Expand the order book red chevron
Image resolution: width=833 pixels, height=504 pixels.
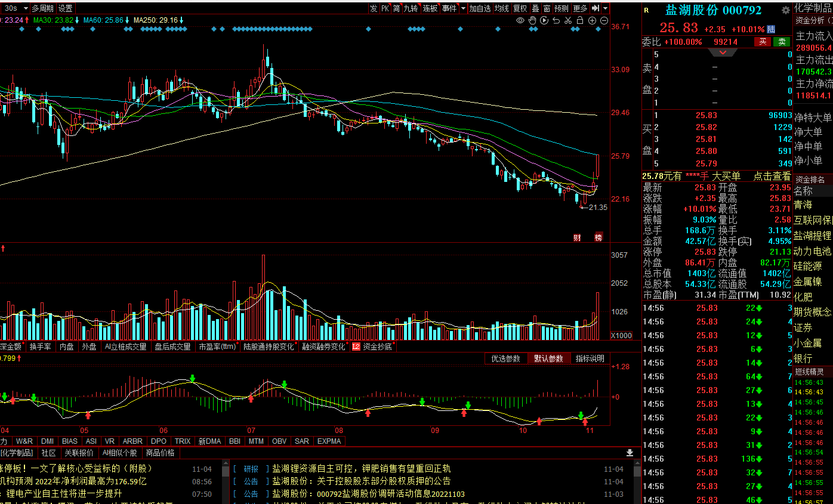tap(723, 52)
